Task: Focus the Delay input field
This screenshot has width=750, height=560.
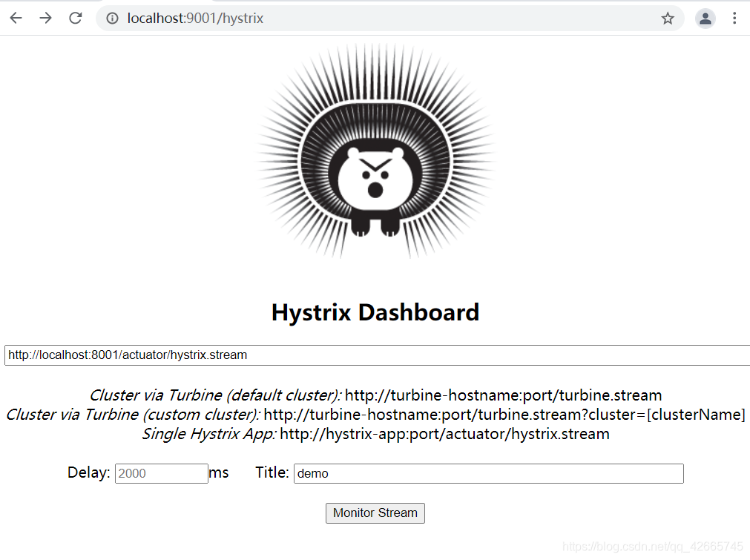Action: 162,473
